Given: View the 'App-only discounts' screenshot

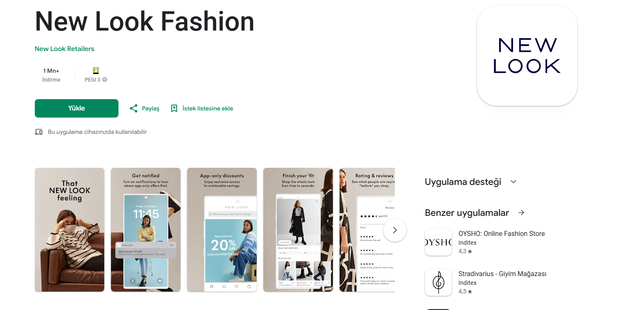Looking at the screenshot, I should (x=222, y=230).
